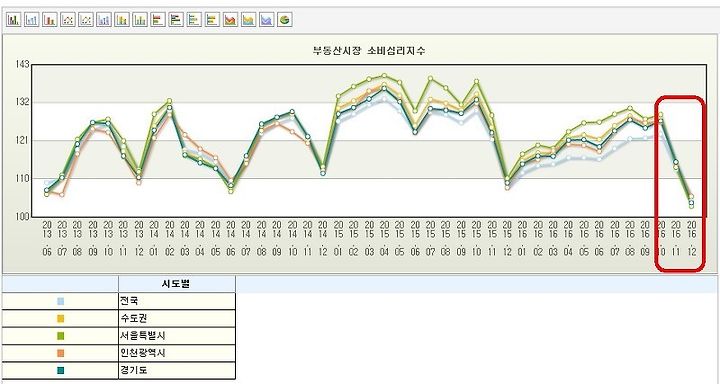Click the 110 y-axis label
This screenshot has height=384, width=720.
(22, 178)
